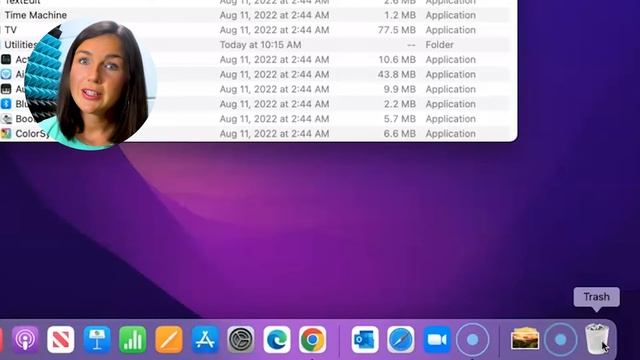This screenshot has width=640, height=360.
Task: Click the 10.6 MB size value
Action: (x=397, y=60)
